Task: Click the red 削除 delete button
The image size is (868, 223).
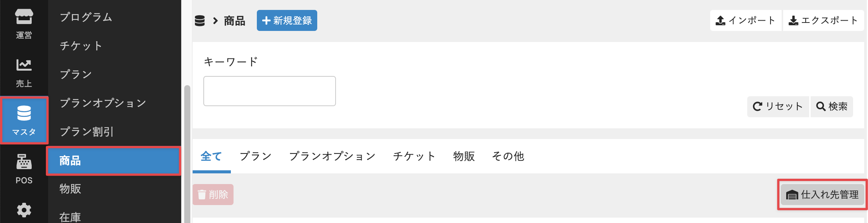Action: (213, 195)
